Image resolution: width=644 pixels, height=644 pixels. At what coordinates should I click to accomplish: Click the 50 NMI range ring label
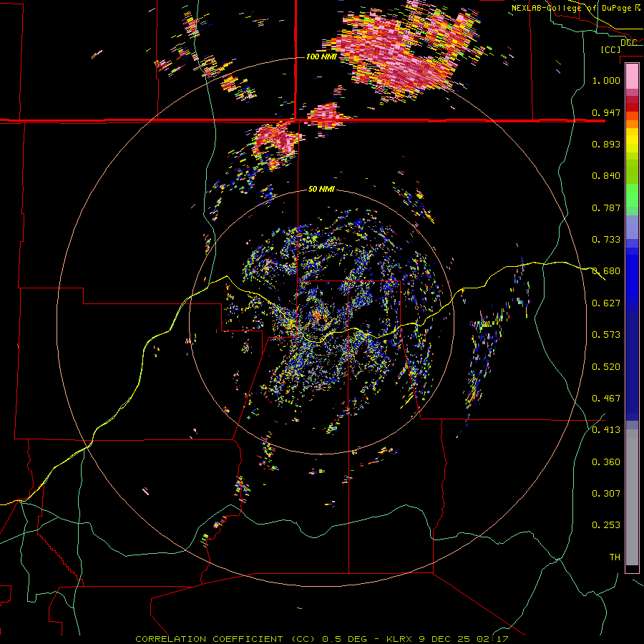click(x=321, y=190)
